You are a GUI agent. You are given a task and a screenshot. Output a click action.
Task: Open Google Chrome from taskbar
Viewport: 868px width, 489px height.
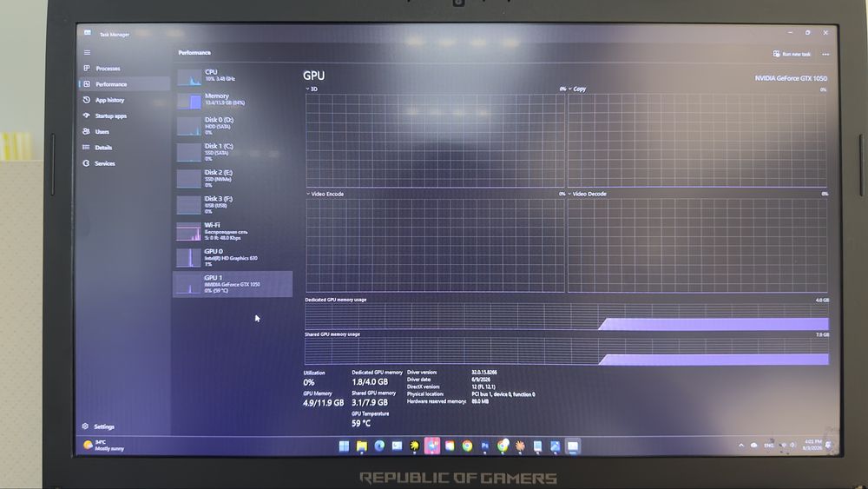click(x=467, y=446)
